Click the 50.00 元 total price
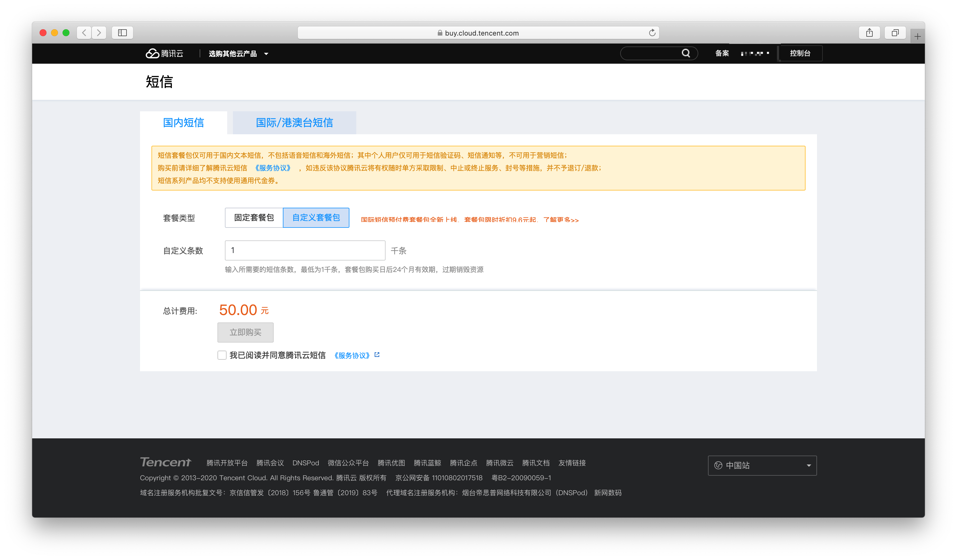The width and height of the screenshot is (957, 560). pyautogui.click(x=244, y=310)
